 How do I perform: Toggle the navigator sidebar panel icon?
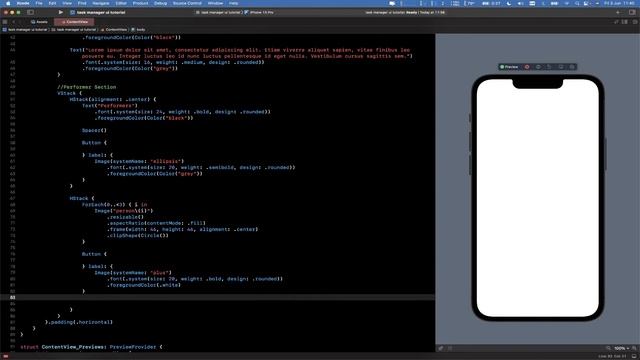coord(30,12)
